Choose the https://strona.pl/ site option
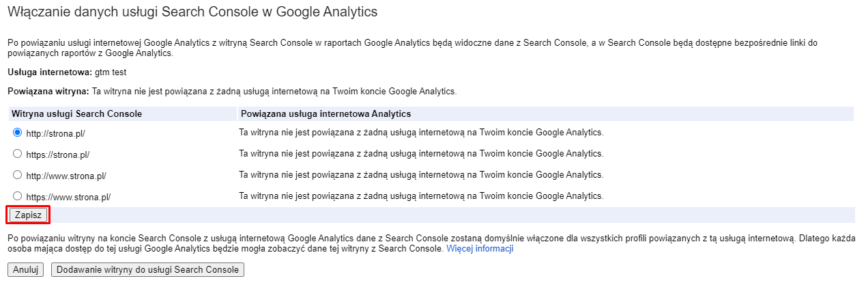868x283 pixels. (x=18, y=154)
